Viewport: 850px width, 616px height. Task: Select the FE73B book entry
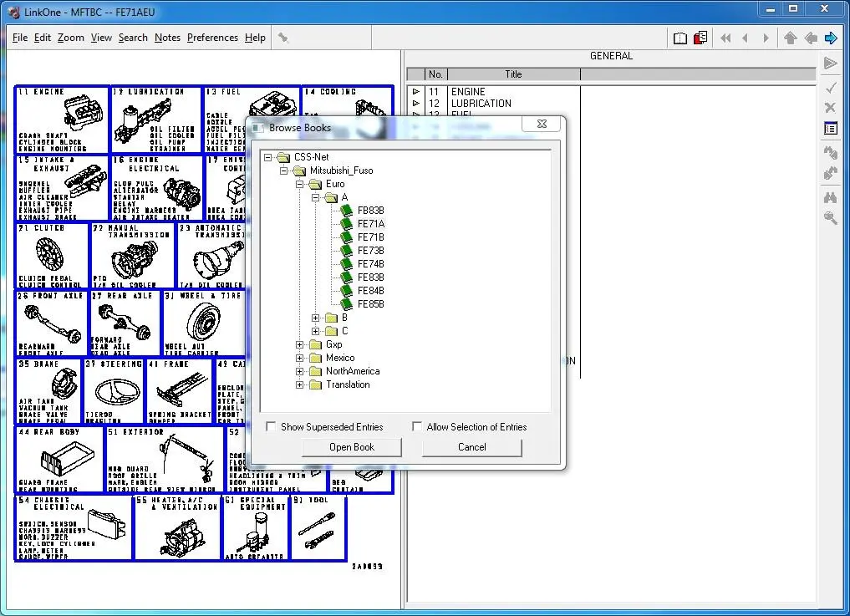tap(371, 251)
